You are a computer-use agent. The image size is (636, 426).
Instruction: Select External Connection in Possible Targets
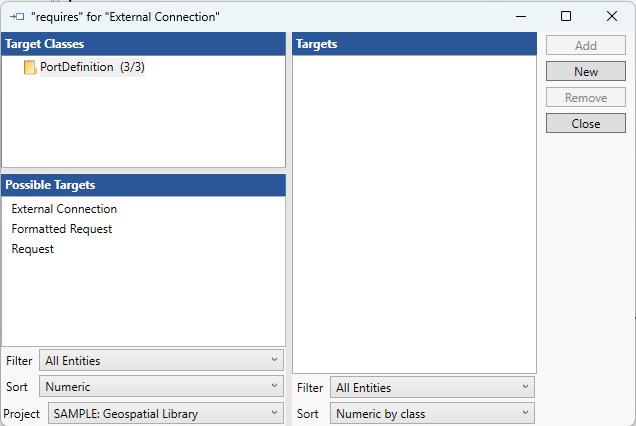click(x=64, y=209)
